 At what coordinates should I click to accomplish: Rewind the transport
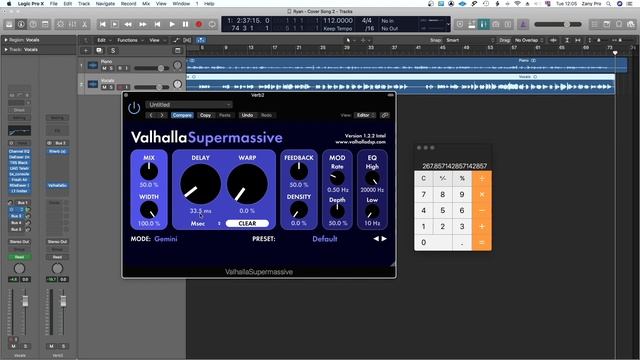128,24
